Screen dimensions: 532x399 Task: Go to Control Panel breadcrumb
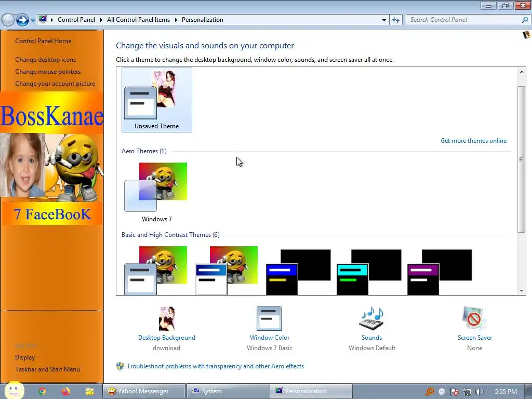[76, 20]
